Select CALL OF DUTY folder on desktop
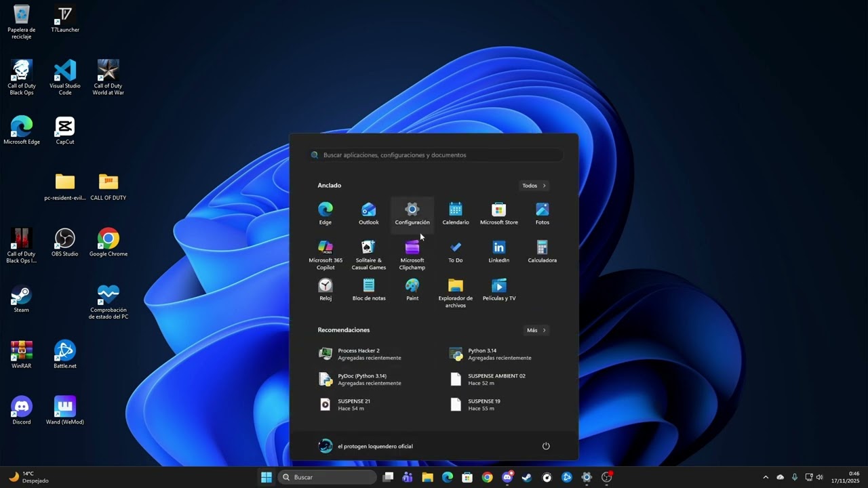The height and width of the screenshot is (488, 868). (108, 186)
